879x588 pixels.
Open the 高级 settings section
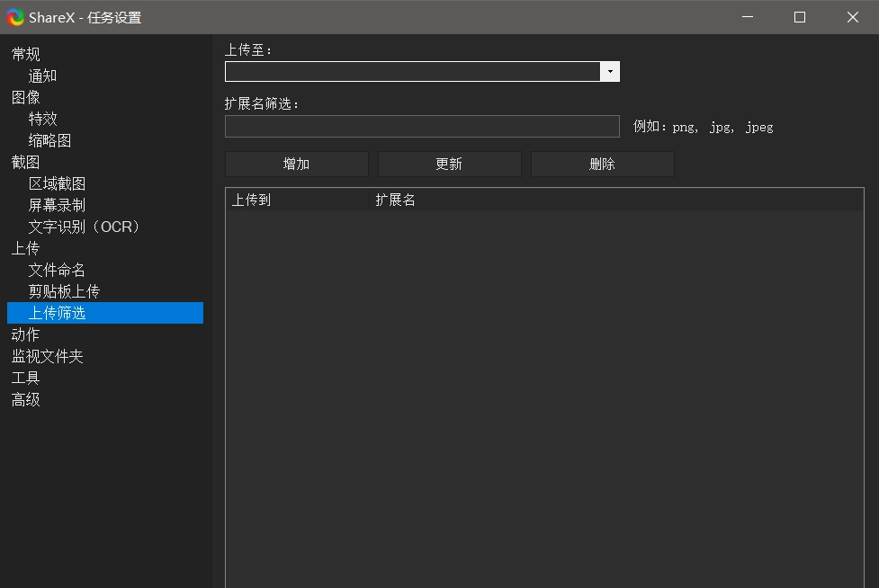pyautogui.click(x=26, y=400)
